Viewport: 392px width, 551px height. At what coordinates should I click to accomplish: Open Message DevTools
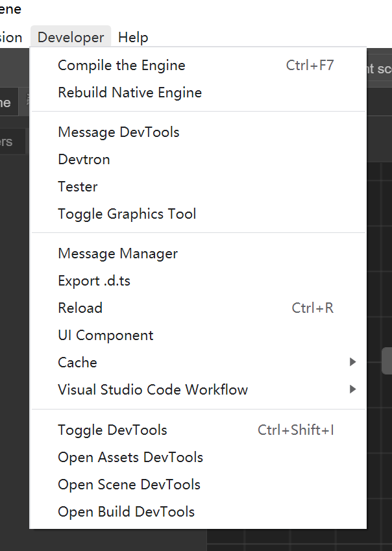119,132
